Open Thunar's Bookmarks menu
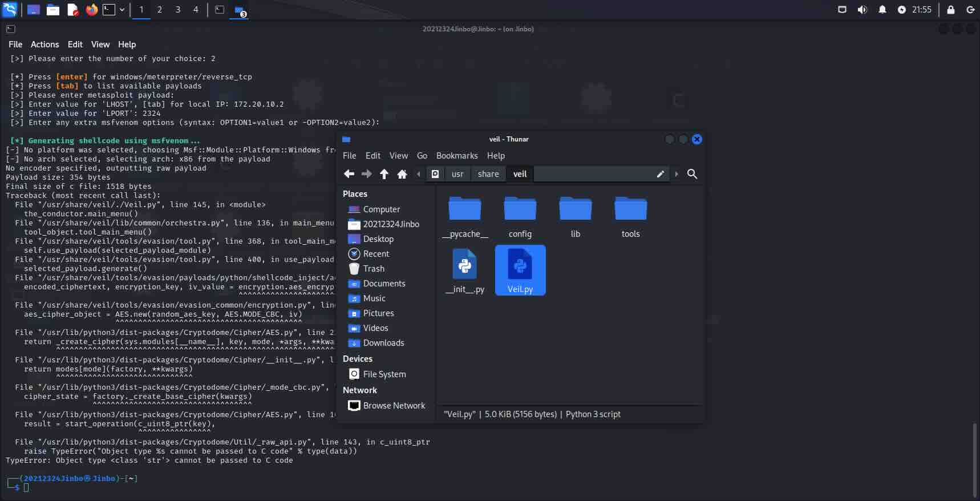Screen dimensions: 980x501 pyautogui.click(x=457, y=156)
